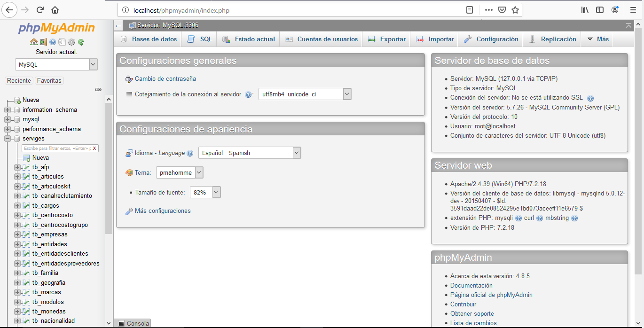Image resolution: width=644 pixels, height=328 pixels.
Task: Open the Replicación tab
Action: (552, 39)
